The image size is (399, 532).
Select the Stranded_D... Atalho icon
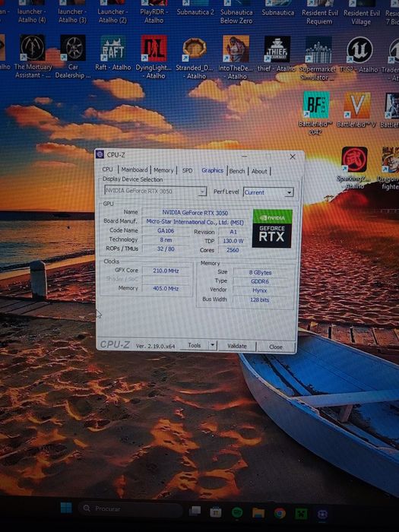pyautogui.click(x=195, y=58)
